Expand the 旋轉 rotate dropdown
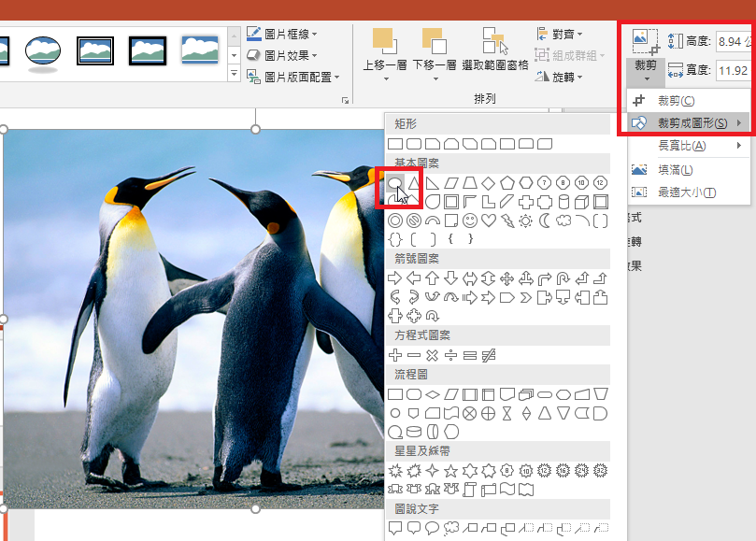Viewport: 756px width, 541px height. [x=559, y=77]
